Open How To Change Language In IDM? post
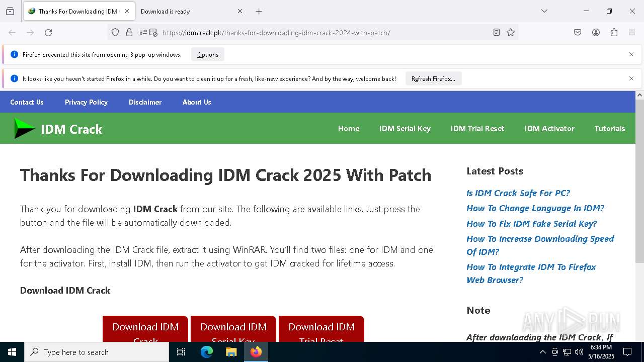Viewport: 644px width, 362px height. [x=535, y=208]
